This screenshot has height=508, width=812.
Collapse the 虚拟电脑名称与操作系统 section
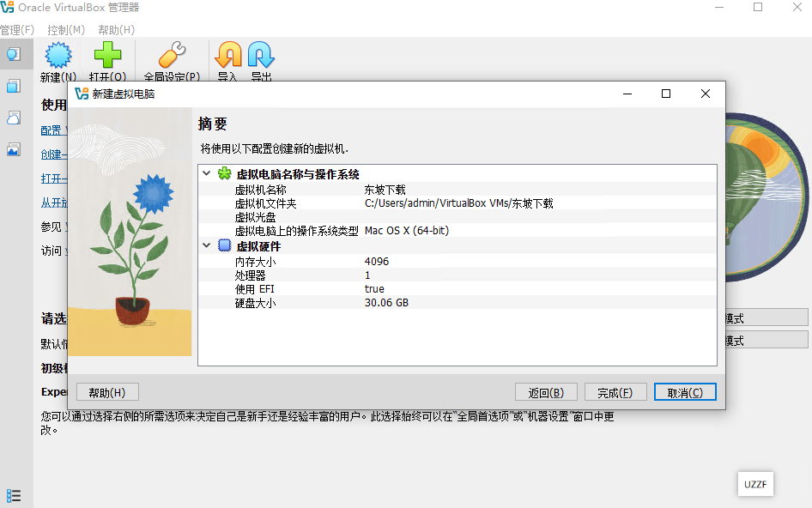(205, 172)
